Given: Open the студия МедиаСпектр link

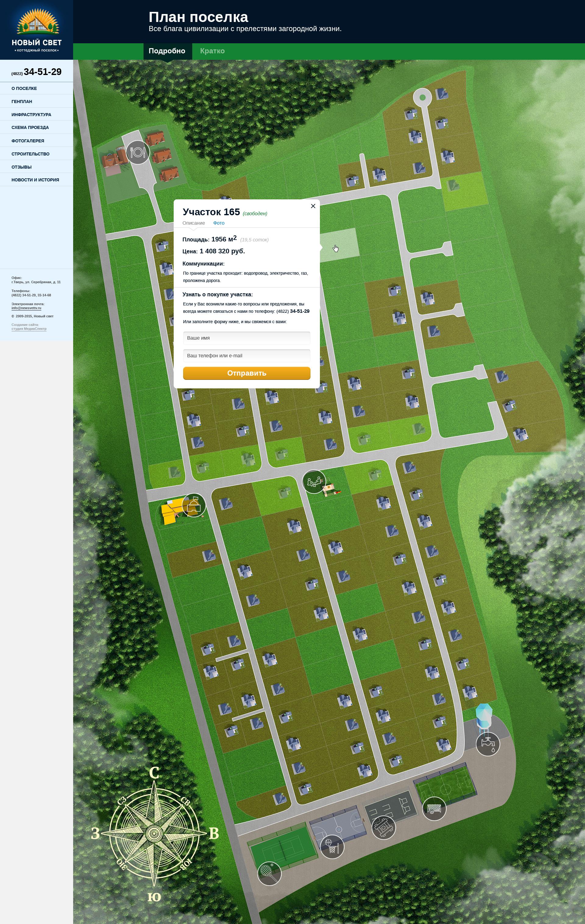Looking at the screenshot, I should pos(29,329).
